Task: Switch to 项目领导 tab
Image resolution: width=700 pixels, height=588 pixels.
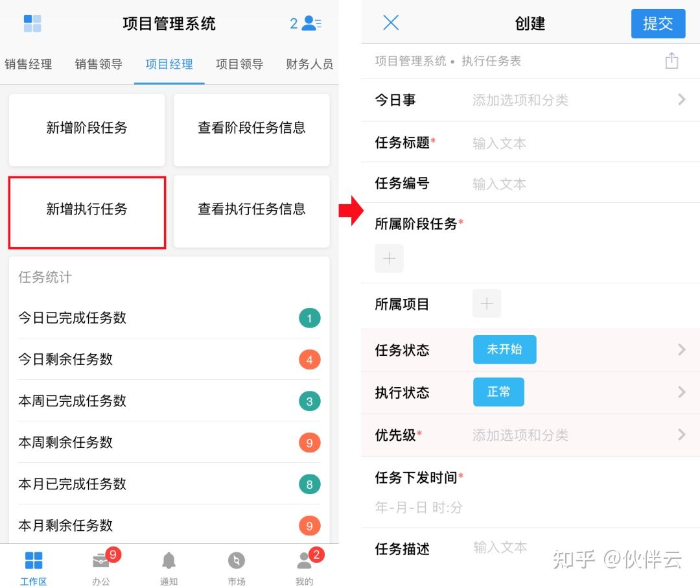Action: [x=239, y=64]
